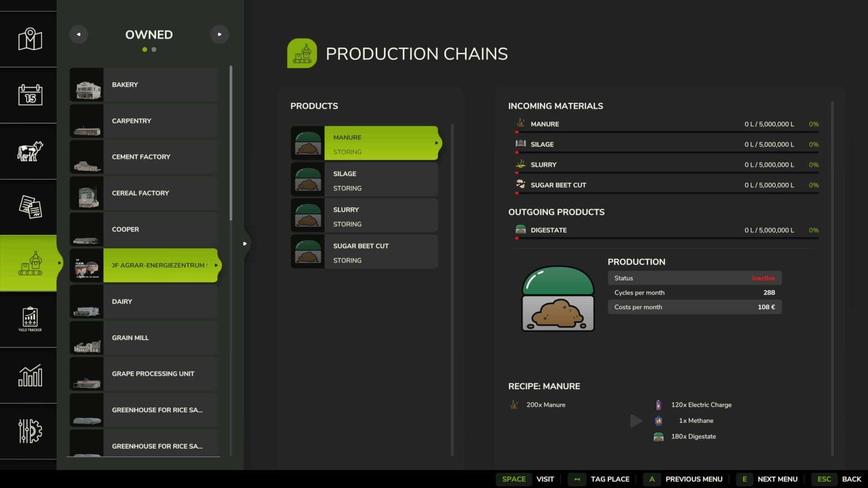The height and width of the screenshot is (488, 868).
Task: Open the calendar sidebar icon
Action: point(30,95)
